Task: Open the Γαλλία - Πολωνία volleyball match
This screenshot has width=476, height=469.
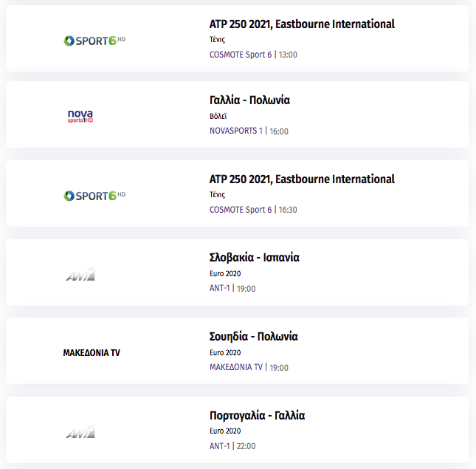Action: (x=249, y=100)
